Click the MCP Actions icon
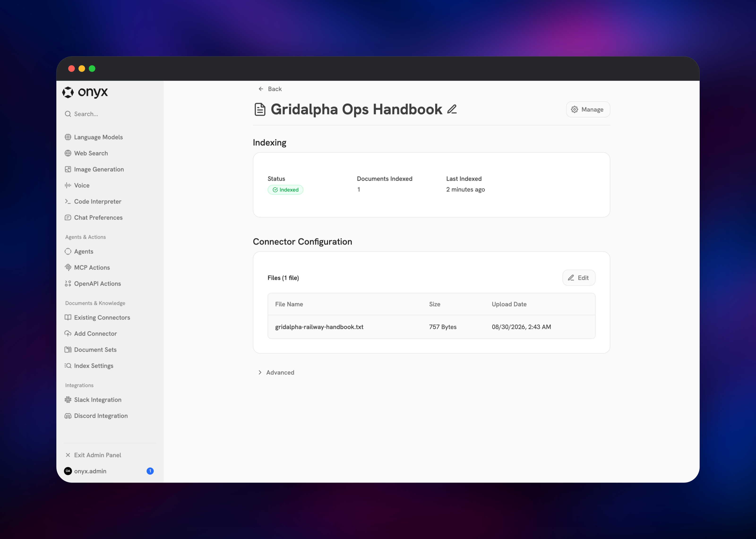This screenshot has width=756, height=539. click(68, 268)
